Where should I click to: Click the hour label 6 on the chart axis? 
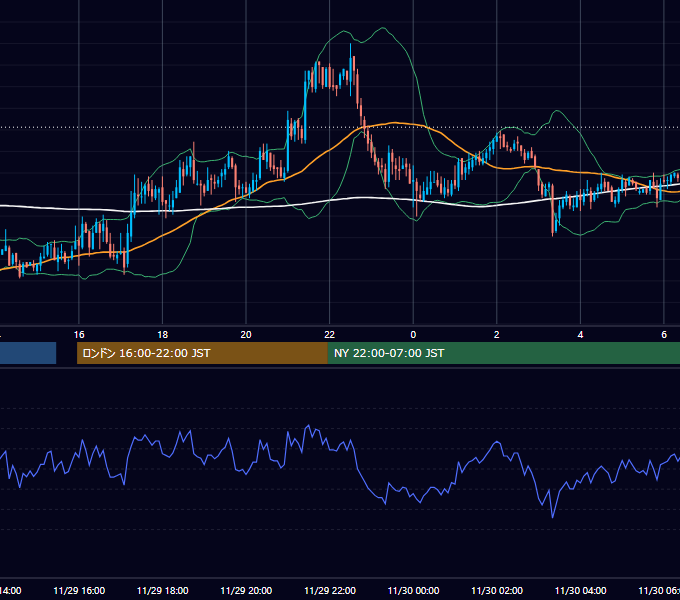pos(664,335)
